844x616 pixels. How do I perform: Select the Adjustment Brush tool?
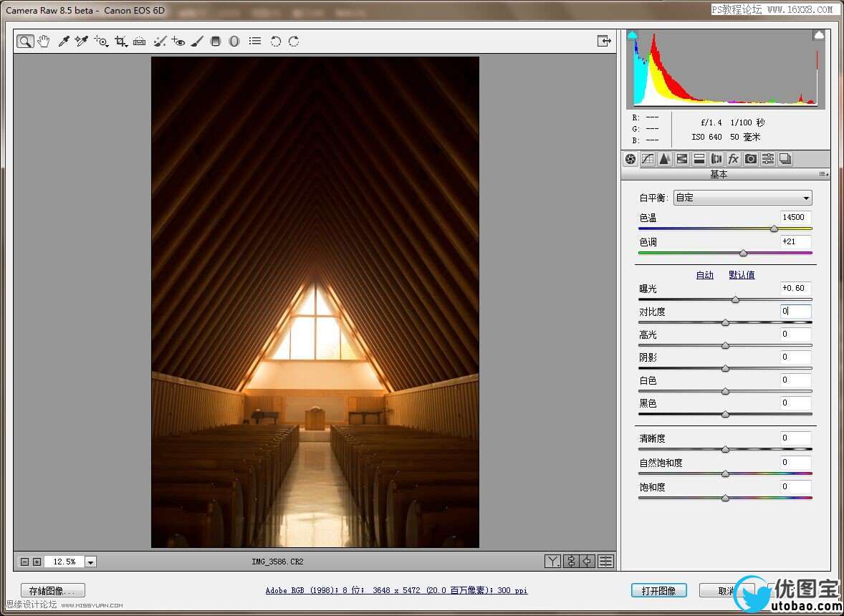pos(197,42)
